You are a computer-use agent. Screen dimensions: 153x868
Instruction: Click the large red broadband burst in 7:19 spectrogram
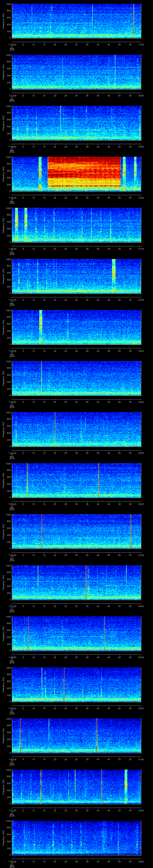point(84,172)
